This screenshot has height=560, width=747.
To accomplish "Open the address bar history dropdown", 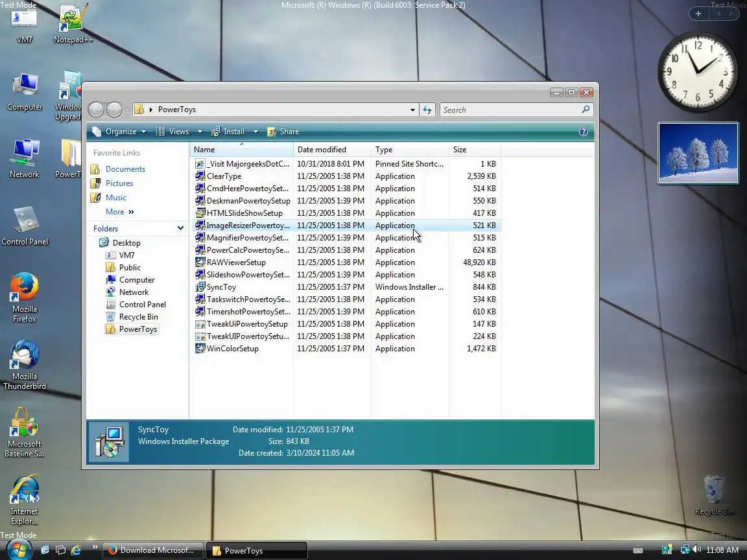I will point(412,110).
